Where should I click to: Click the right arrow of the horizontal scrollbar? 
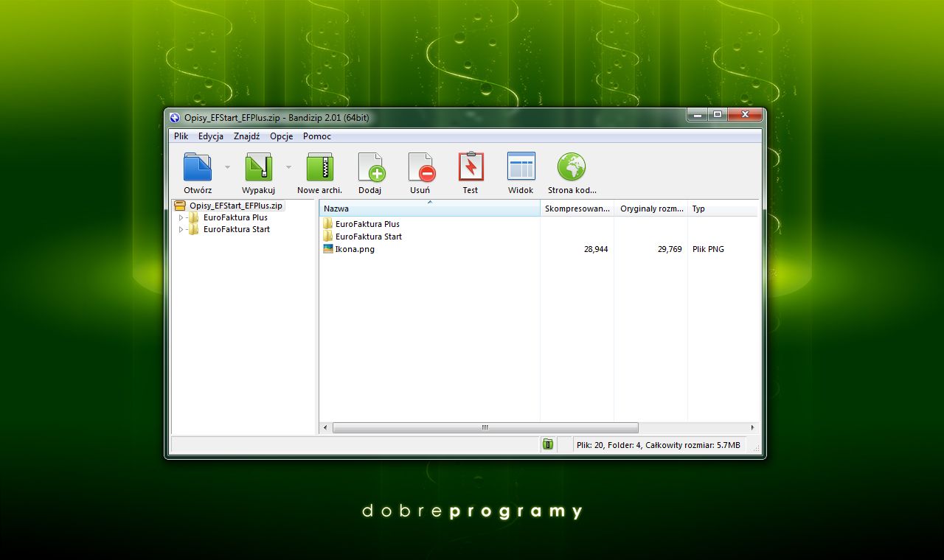pos(752,427)
